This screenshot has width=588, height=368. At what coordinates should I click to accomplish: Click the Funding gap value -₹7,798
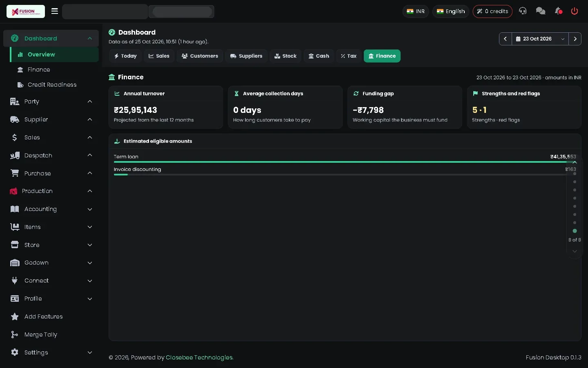[368, 110]
